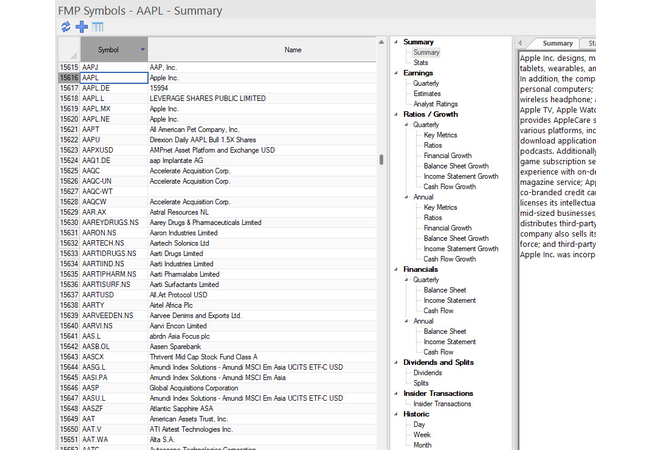Open annual Cash Flow under Financials
This screenshot has height=450, width=650.
439,352
